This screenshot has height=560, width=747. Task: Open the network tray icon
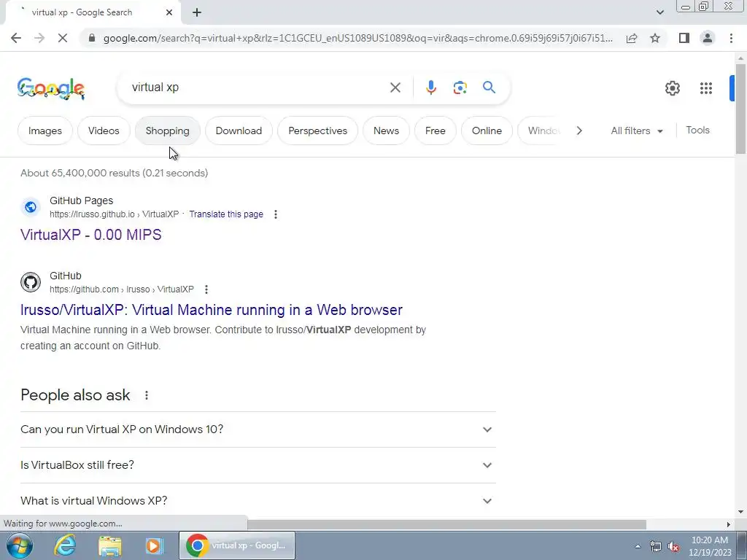(x=656, y=546)
